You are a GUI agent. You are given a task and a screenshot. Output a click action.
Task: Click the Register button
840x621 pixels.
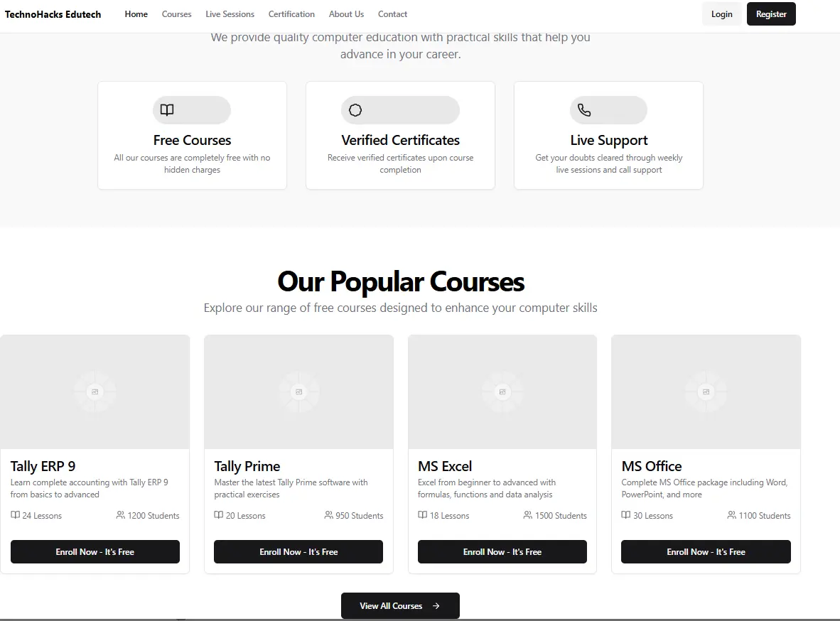point(772,14)
